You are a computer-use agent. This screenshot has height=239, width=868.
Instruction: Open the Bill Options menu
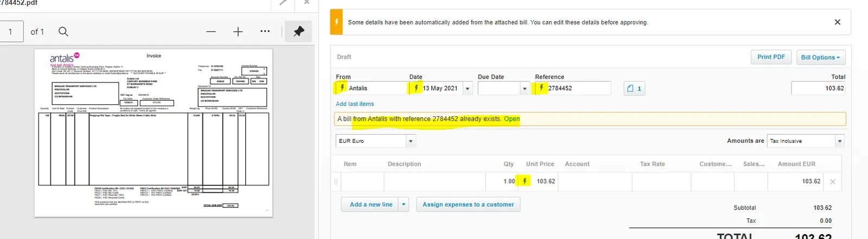[820, 57]
